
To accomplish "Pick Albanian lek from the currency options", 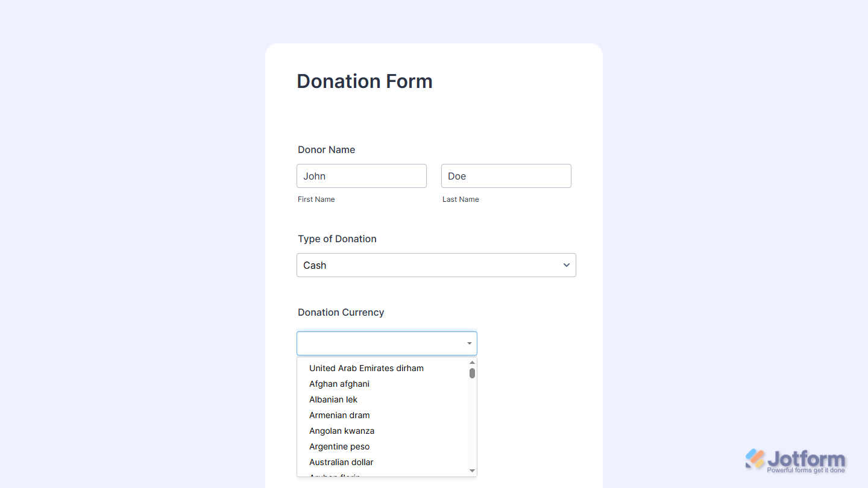I will [333, 399].
